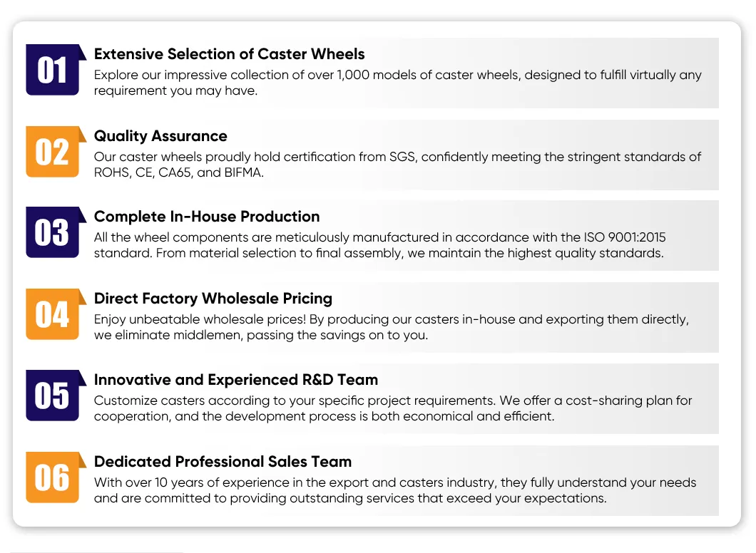Click the description about over 1,000 caster models
The width and height of the screenshot is (756, 553).
click(398, 83)
